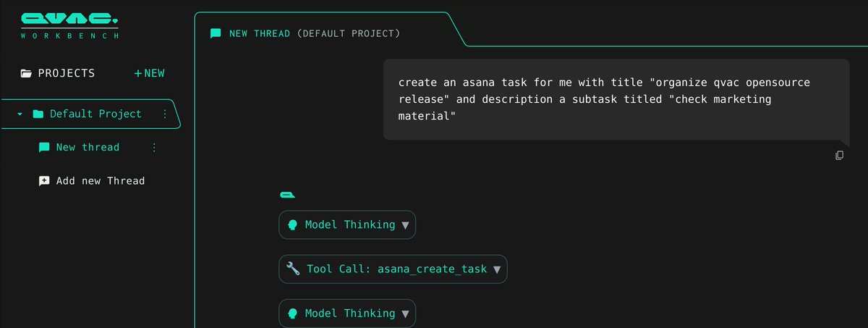The image size is (868, 328).
Task: Create a project with +NEW button
Action: (150, 73)
